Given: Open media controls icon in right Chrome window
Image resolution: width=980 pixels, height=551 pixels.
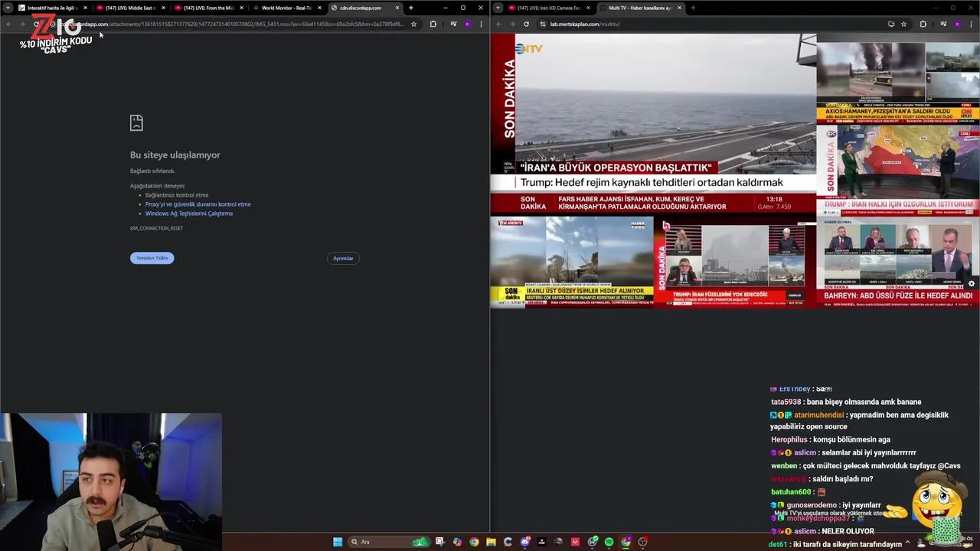Looking at the screenshot, I should [943, 24].
